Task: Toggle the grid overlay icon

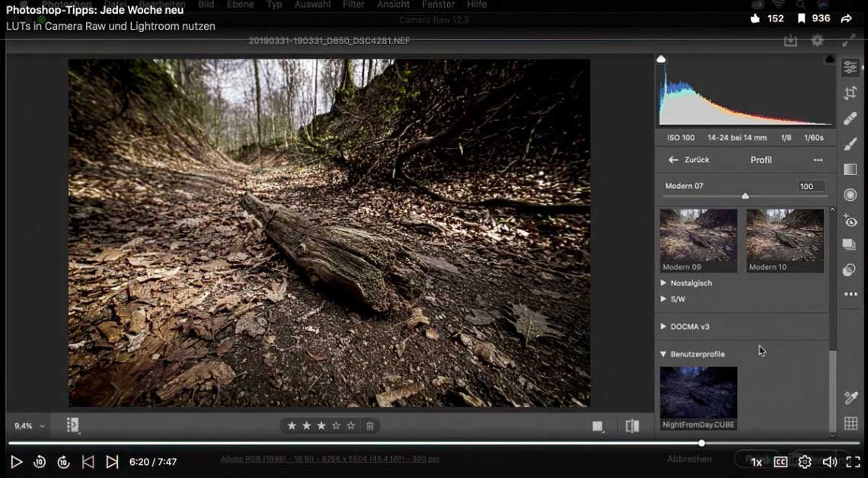Action: 850,424
